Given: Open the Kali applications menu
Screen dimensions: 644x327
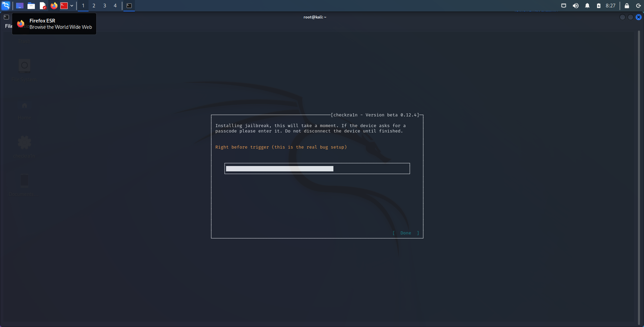Looking at the screenshot, I should click(5, 6).
